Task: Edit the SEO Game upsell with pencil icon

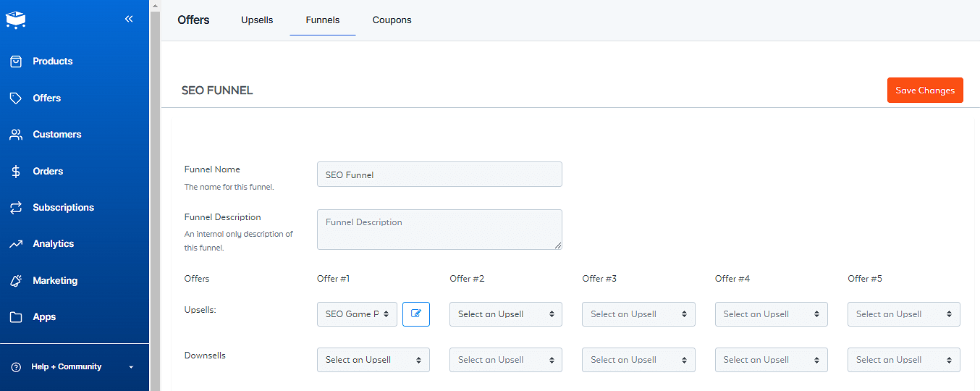Action: (416, 314)
